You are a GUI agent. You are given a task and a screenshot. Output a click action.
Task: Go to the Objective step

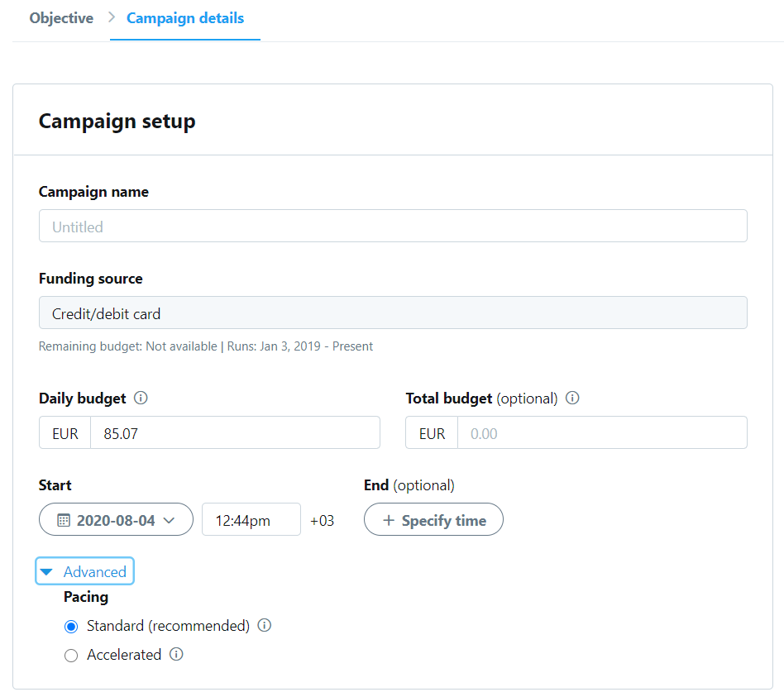61,18
